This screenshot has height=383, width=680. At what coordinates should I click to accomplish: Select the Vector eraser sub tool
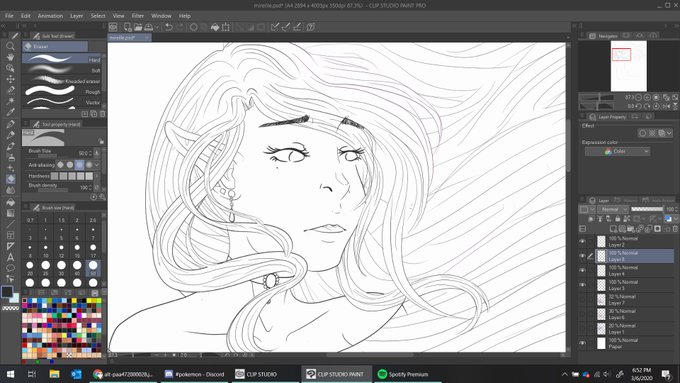(x=61, y=102)
